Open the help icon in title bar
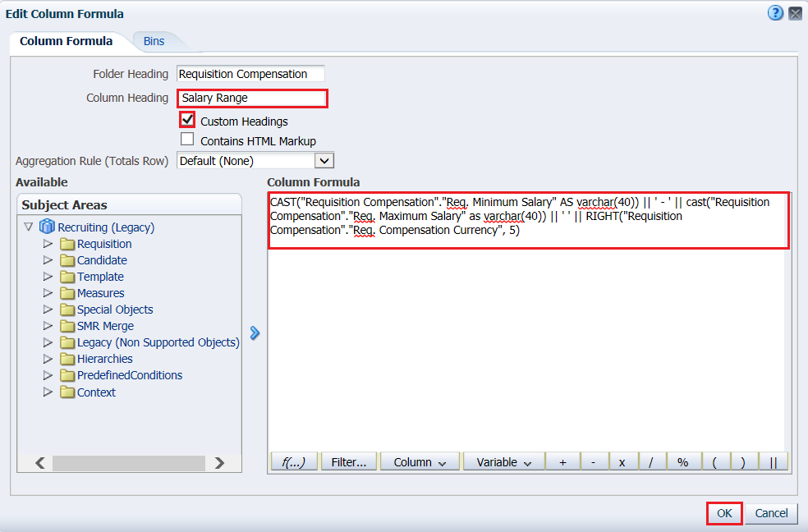Image resolution: width=808 pixels, height=532 pixels. point(775,13)
